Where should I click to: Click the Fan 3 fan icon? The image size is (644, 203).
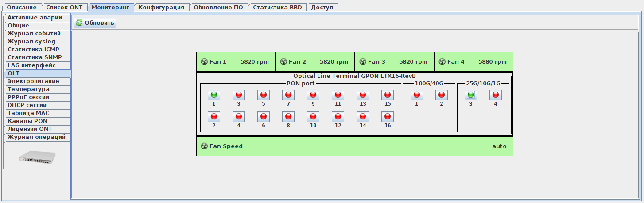point(363,62)
